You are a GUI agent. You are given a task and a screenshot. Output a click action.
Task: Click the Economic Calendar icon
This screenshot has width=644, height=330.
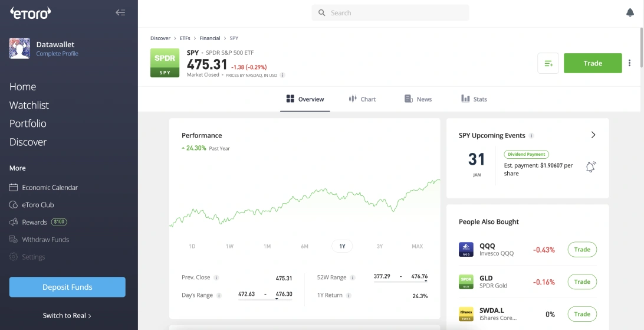(x=14, y=187)
